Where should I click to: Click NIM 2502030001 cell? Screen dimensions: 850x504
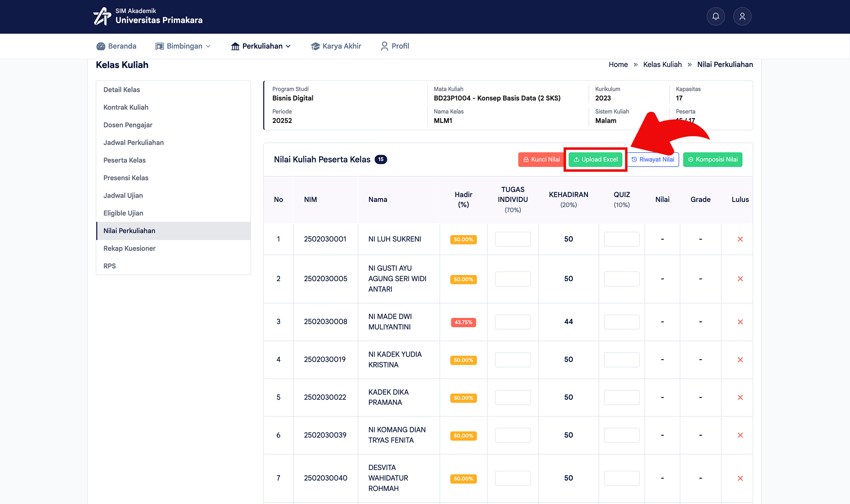[x=325, y=239]
